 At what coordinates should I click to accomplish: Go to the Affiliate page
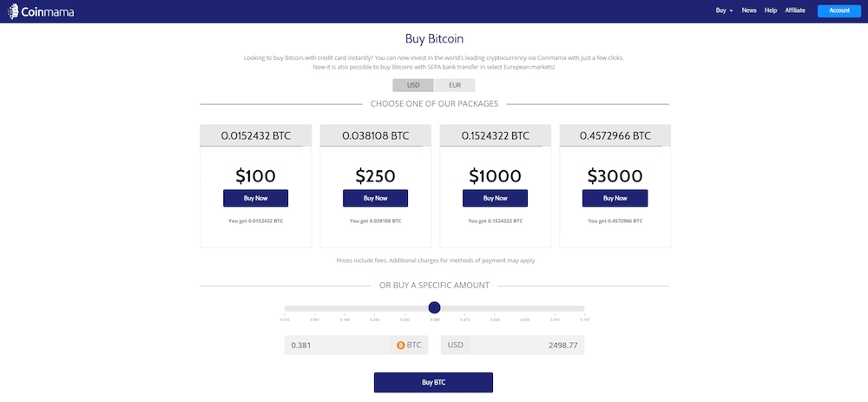point(795,10)
